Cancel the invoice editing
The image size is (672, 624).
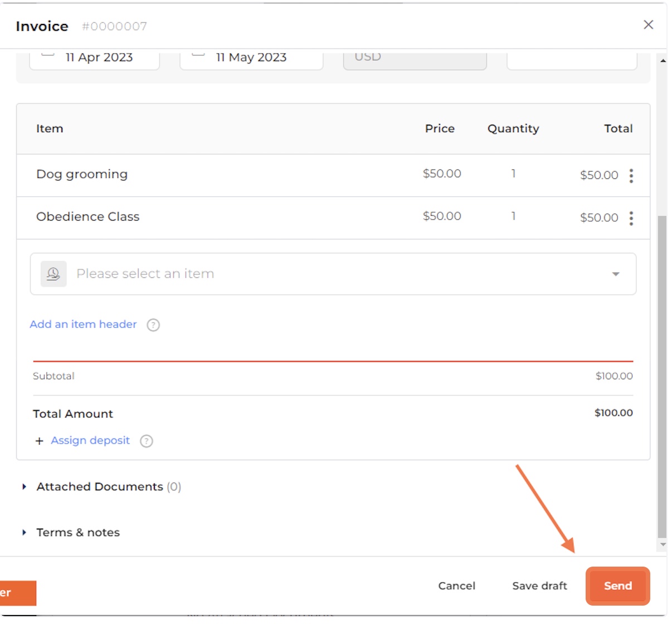456,586
